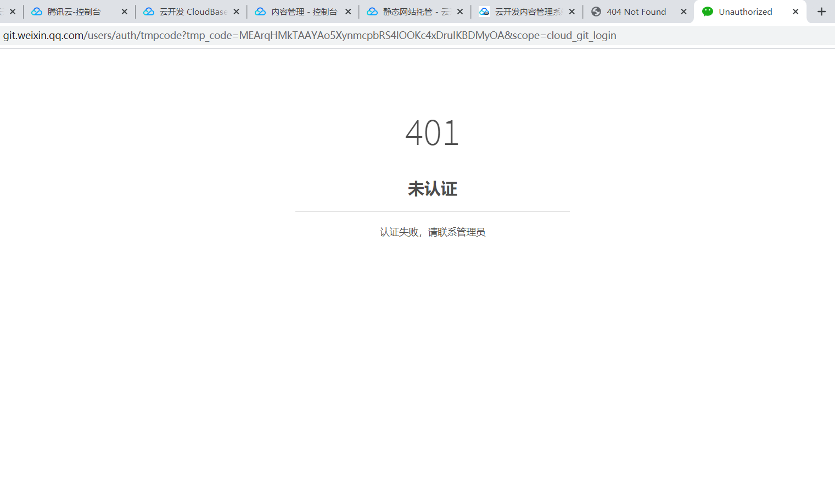Click the cloud favicon on 云开发 CloudBase tab
Screen dimensions: 835x504
148,11
